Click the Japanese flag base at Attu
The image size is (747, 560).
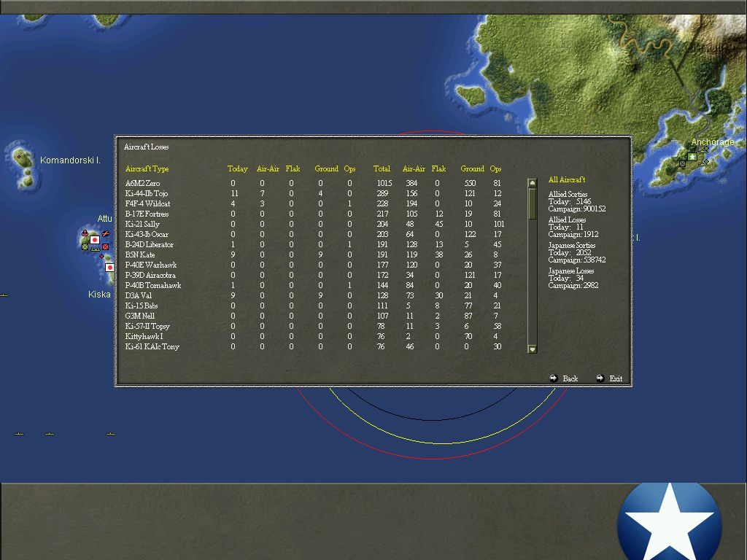(x=95, y=239)
